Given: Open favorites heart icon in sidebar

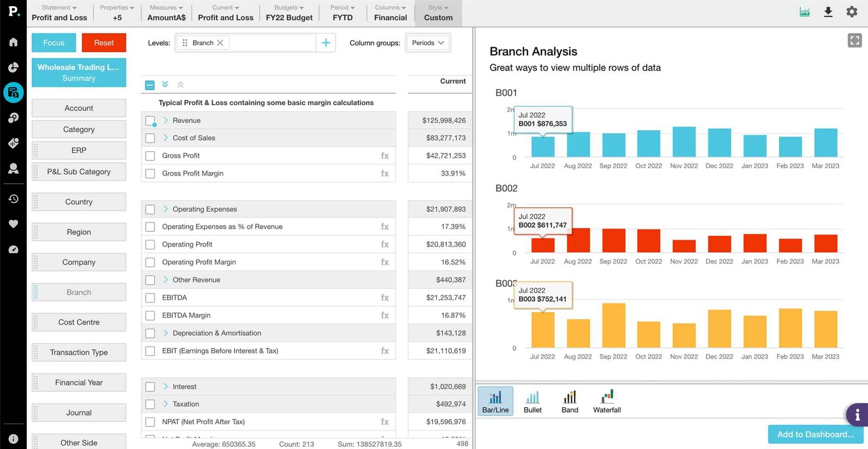Looking at the screenshot, I should pos(14,224).
